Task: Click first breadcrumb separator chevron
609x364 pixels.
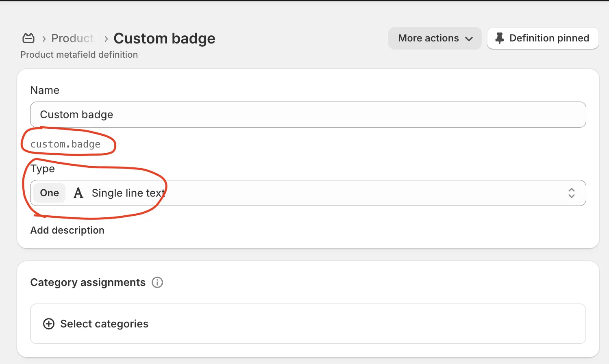Action: click(44, 39)
